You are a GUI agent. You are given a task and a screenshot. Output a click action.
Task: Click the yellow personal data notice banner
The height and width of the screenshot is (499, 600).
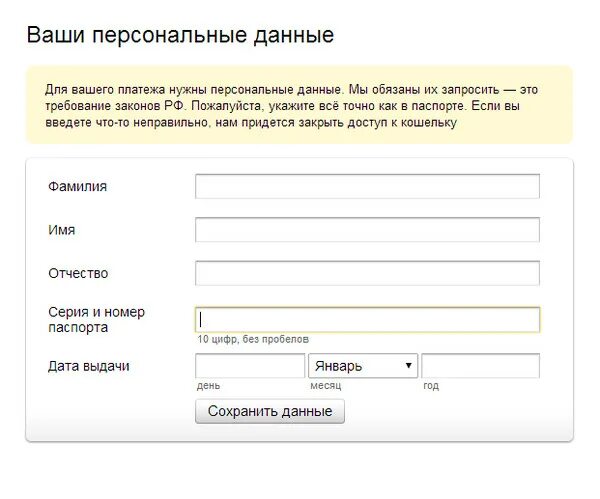point(299,105)
